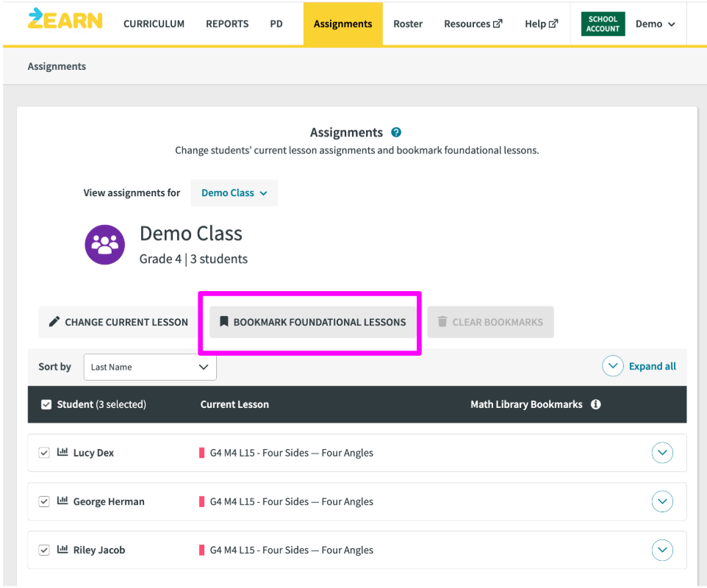Viewport: 707px width, 588px height.
Task: Open the Demo account menu
Action: tap(655, 24)
